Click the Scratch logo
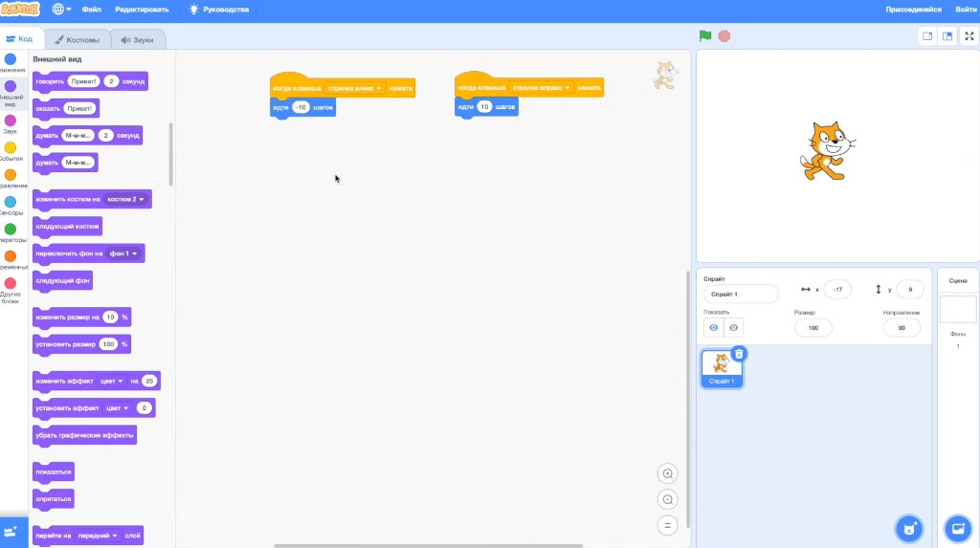 20,9
